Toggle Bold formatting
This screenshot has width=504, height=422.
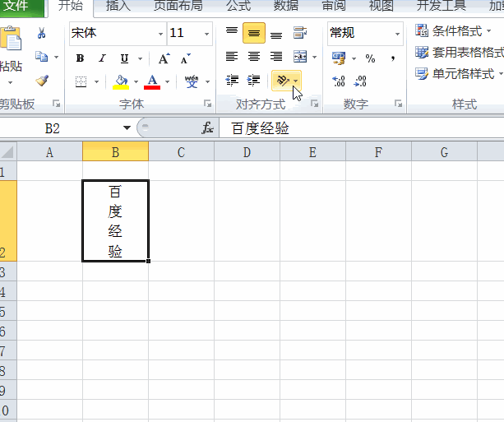[80, 58]
